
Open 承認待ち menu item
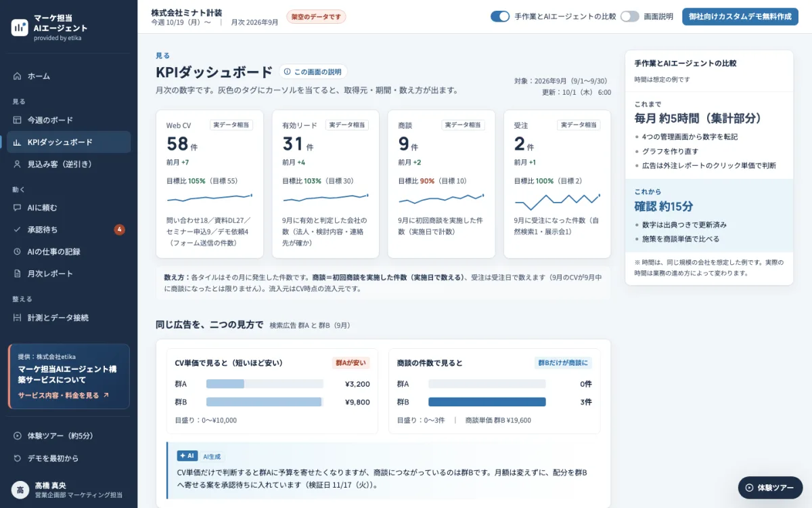[x=68, y=230]
